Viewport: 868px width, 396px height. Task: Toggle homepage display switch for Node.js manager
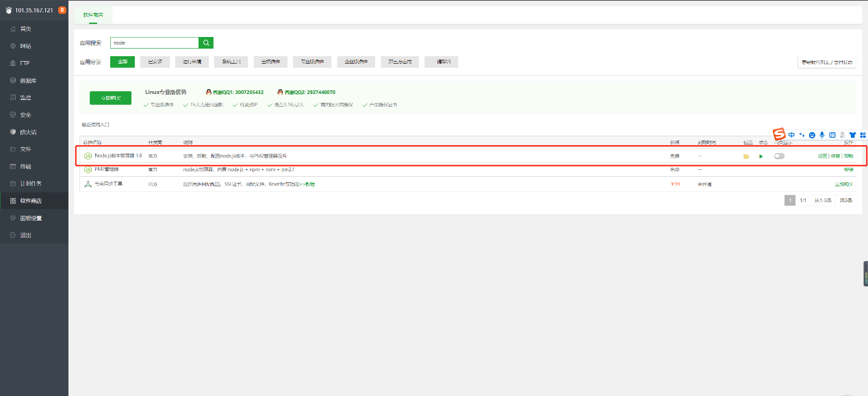tap(779, 156)
